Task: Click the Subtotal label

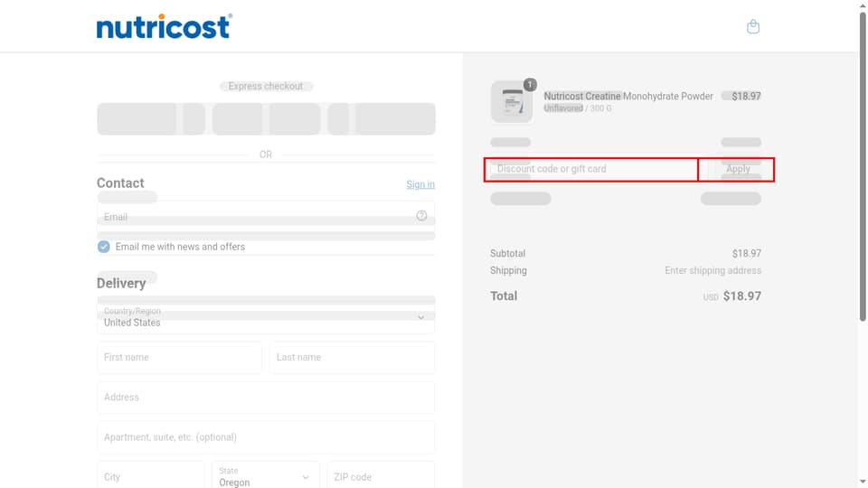Action: coord(507,253)
